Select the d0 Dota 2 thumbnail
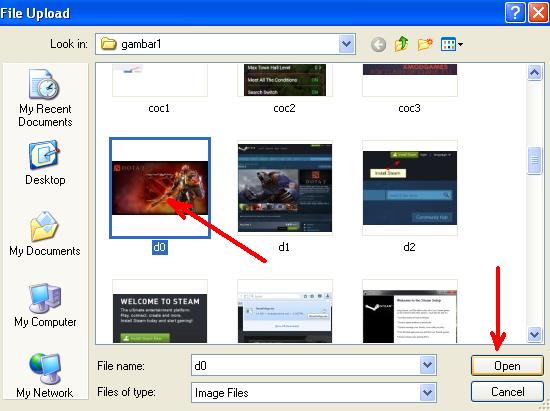 (160, 188)
